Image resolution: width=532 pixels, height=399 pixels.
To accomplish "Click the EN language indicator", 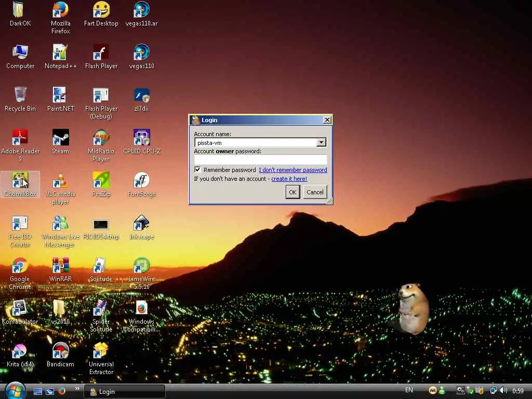I will click(x=409, y=390).
